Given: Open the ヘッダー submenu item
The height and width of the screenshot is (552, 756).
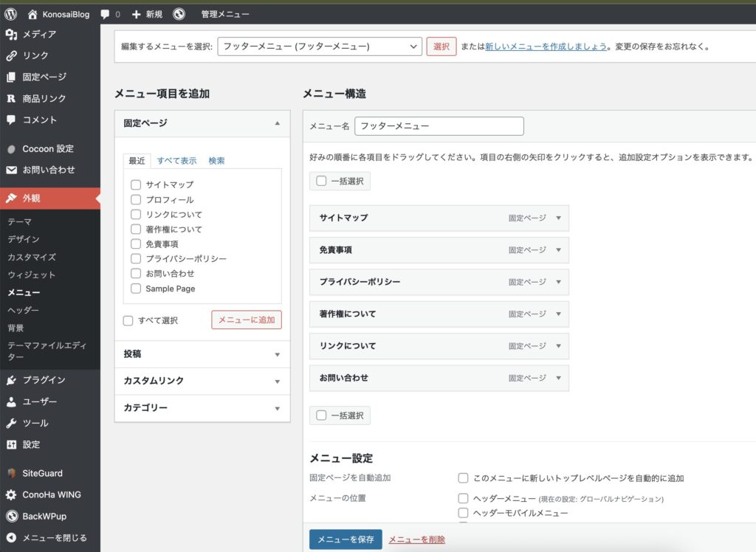Looking at the screenshot, I should [x=23, y=310].
